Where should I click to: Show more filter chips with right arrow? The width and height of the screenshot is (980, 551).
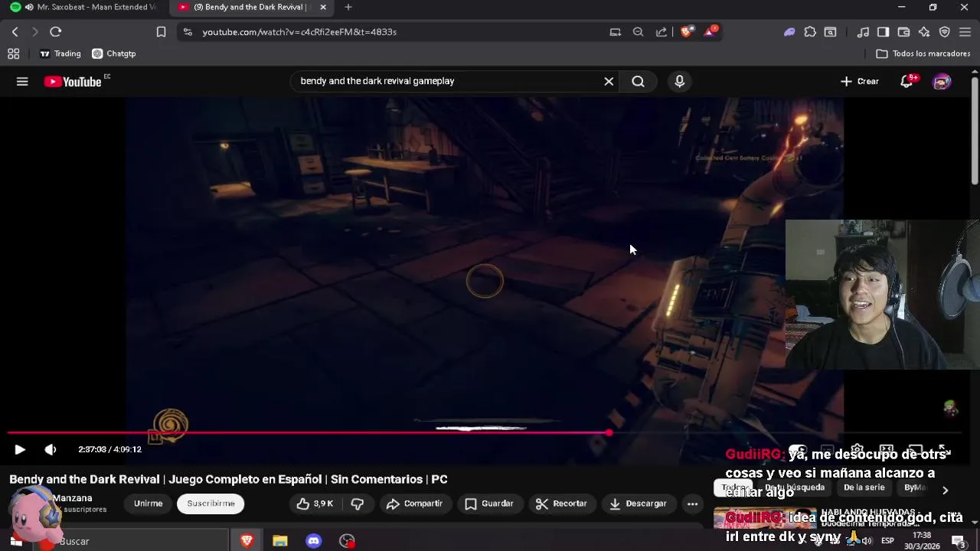945,490
